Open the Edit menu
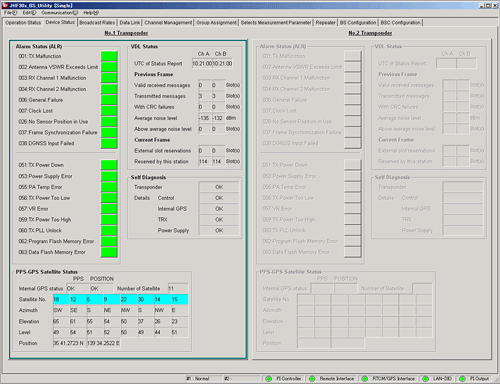Viewport: 500px width, 384px height. (29, 13)
